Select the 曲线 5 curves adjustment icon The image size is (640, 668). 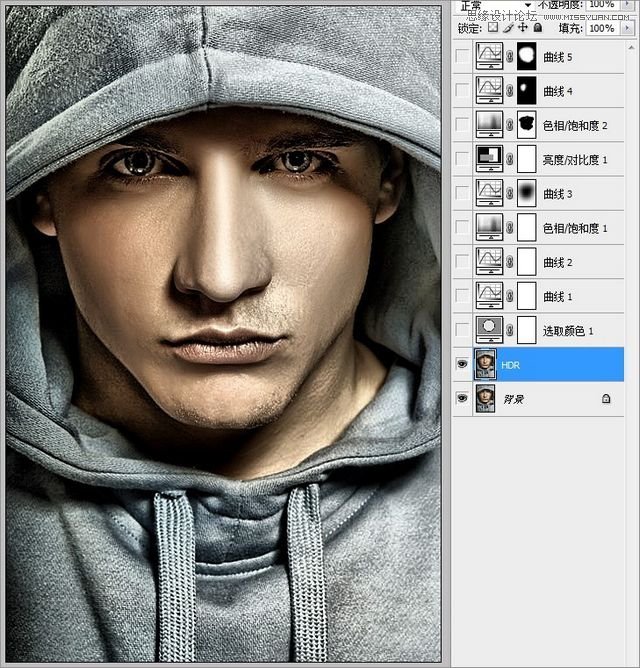[490, 57]
